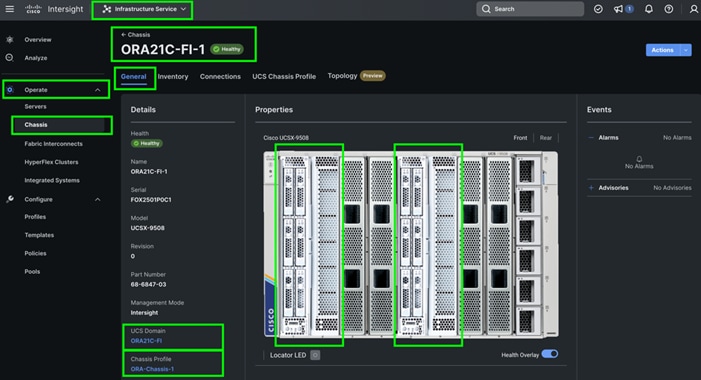The width and height of the screenshot is (701, 380).
Task: Open Pools under Configure
Action: 32,272
